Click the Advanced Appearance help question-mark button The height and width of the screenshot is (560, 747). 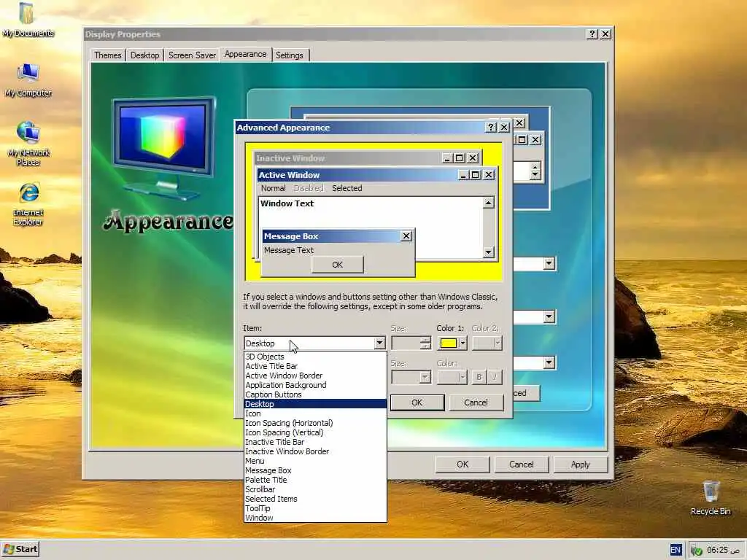pyautogui.click(x=491, y=127)
